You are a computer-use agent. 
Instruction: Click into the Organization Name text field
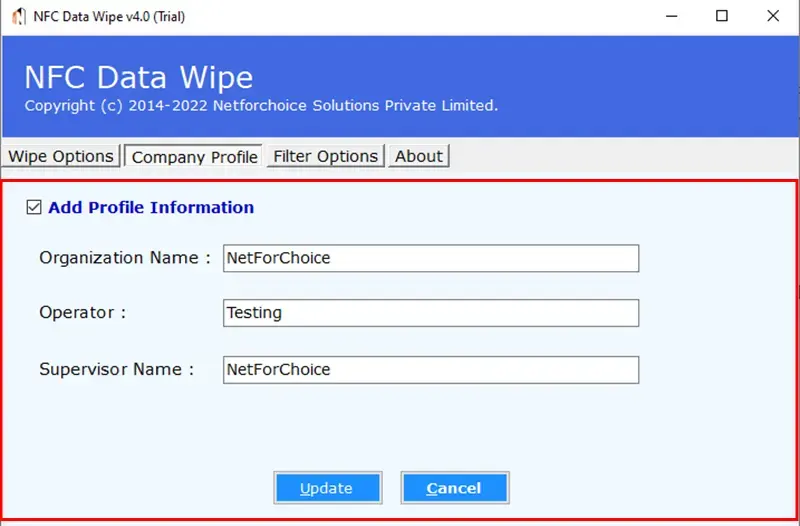(430, 258)
